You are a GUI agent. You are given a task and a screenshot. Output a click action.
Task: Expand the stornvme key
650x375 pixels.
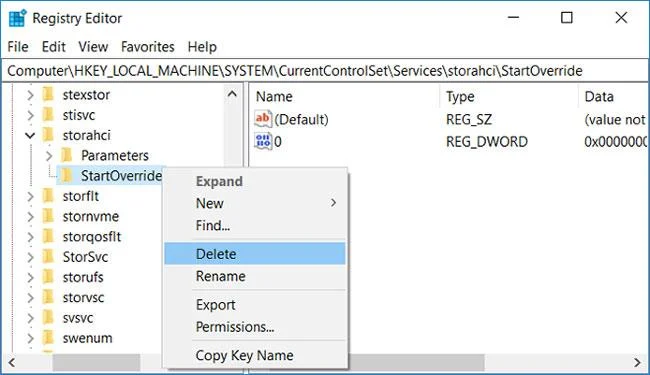(x=30, y=217)
